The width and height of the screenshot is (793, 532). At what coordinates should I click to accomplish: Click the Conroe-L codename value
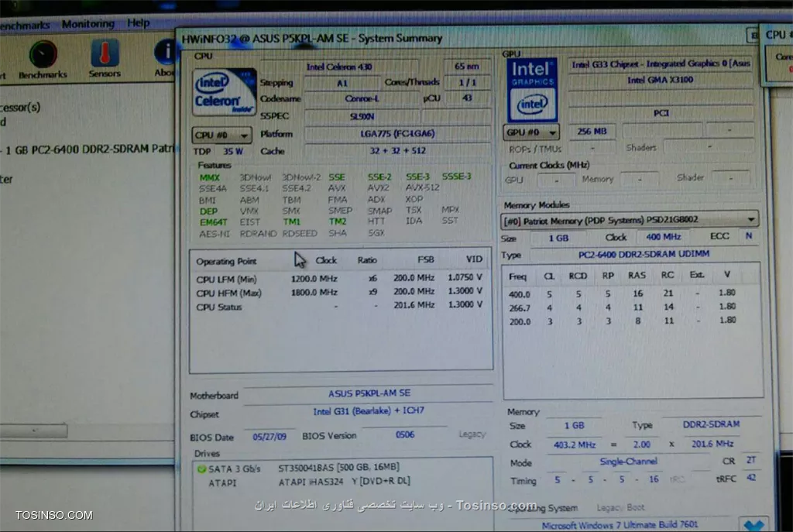point(362,98)
